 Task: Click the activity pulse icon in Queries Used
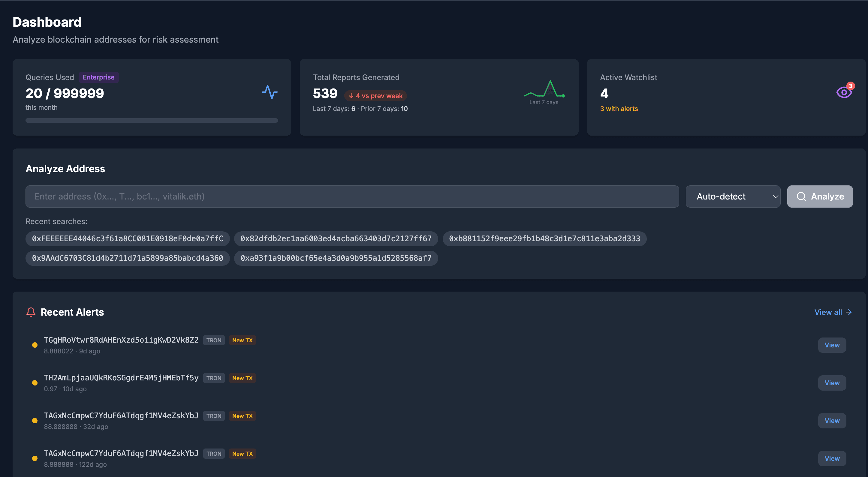point(270,92)
